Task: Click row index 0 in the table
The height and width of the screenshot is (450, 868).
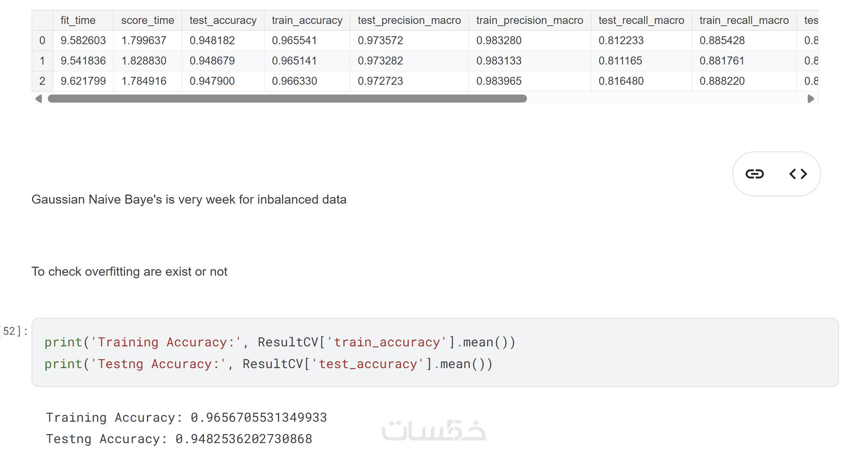Action: pyautogui.click(x=42, y=41)
